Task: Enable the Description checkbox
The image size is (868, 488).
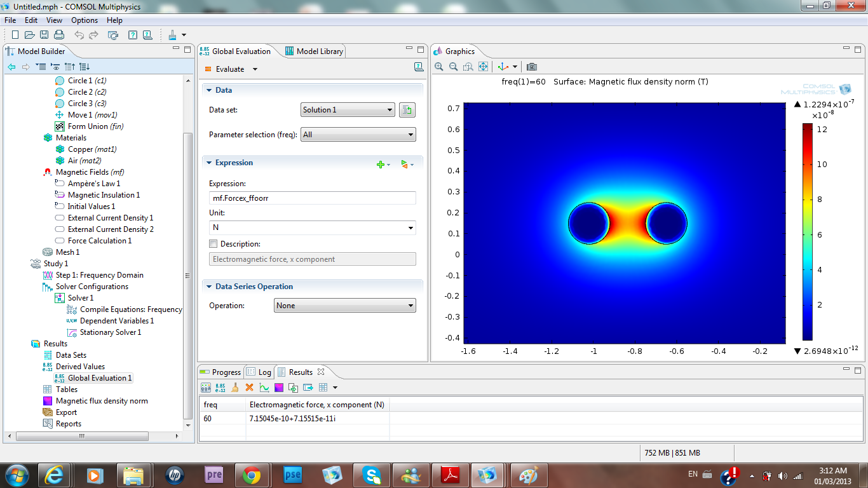Action: pos(214,244)
